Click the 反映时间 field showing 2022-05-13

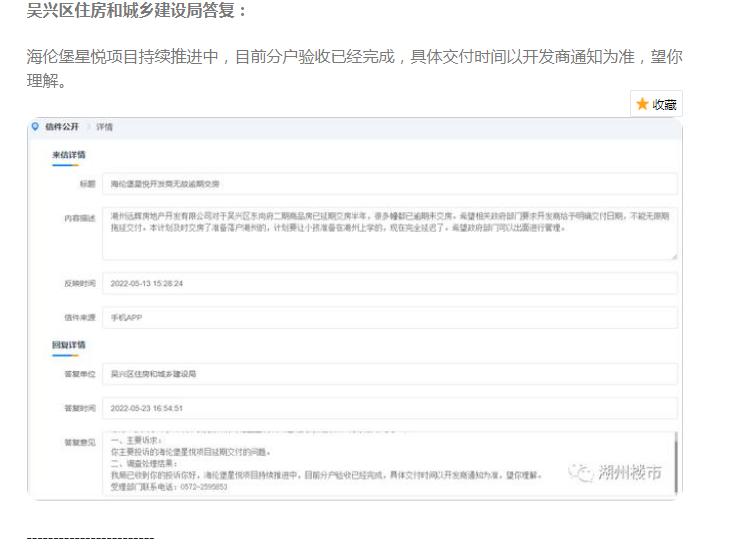[x=390, y=283]
